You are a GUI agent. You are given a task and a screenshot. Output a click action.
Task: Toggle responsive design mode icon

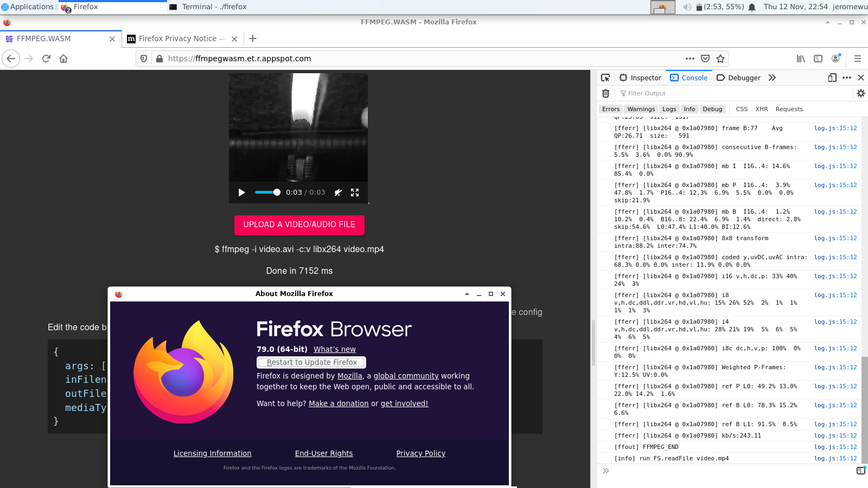click(x=832, y=78)
